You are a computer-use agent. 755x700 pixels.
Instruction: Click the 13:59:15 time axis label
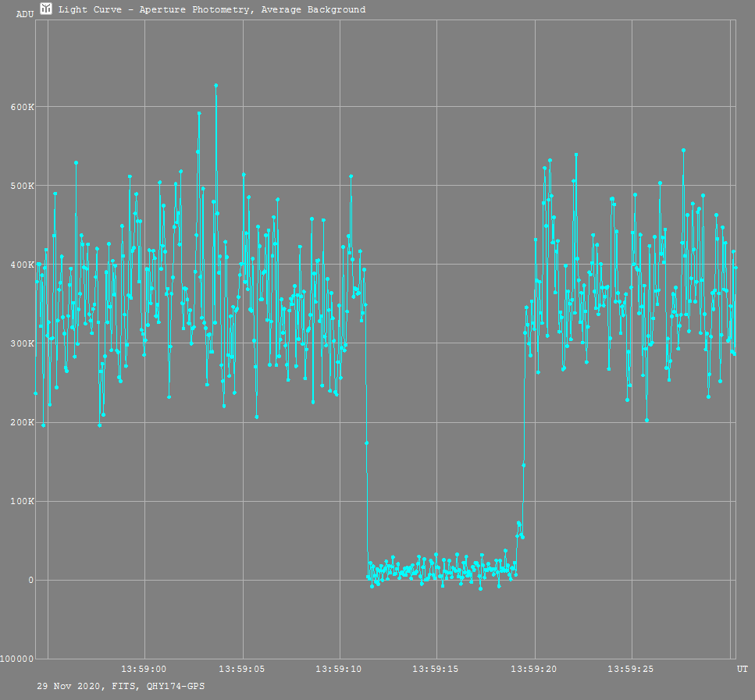pyautogui.click(x=436, y=669)
